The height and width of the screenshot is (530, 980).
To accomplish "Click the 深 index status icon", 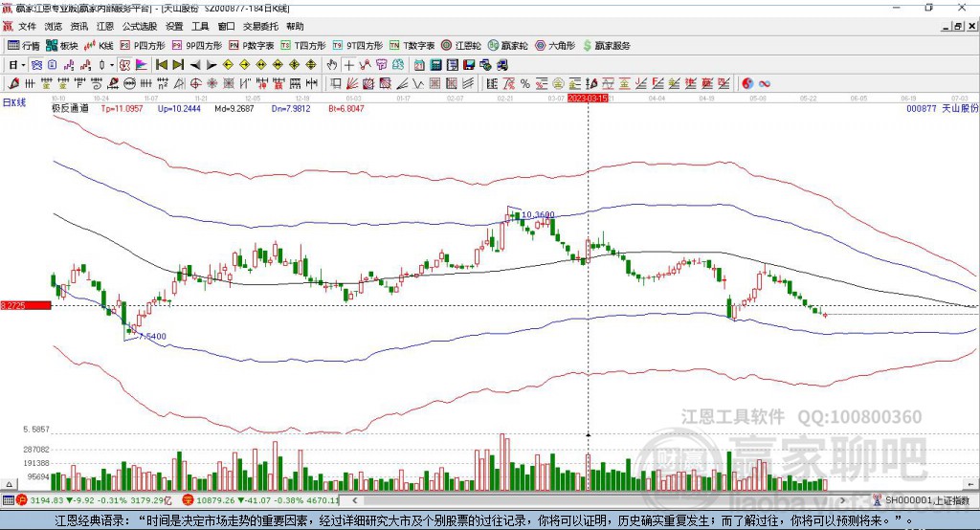I will point(189,500).
